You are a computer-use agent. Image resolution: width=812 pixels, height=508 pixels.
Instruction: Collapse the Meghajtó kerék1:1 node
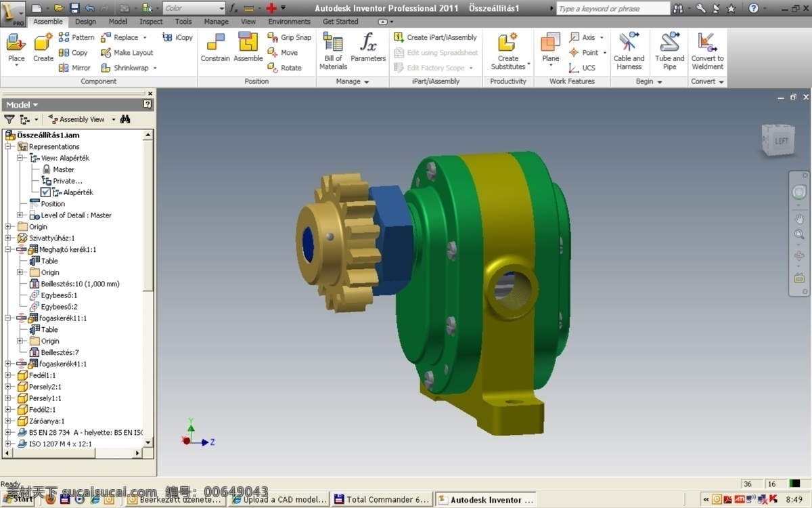tap(8, 249)
